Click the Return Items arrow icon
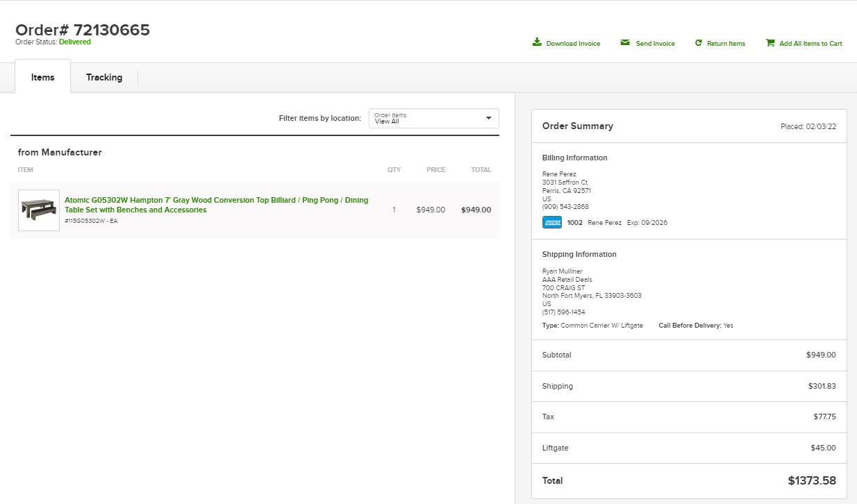The height and width of the screenshot is (504, 857). tap(699, 42)
